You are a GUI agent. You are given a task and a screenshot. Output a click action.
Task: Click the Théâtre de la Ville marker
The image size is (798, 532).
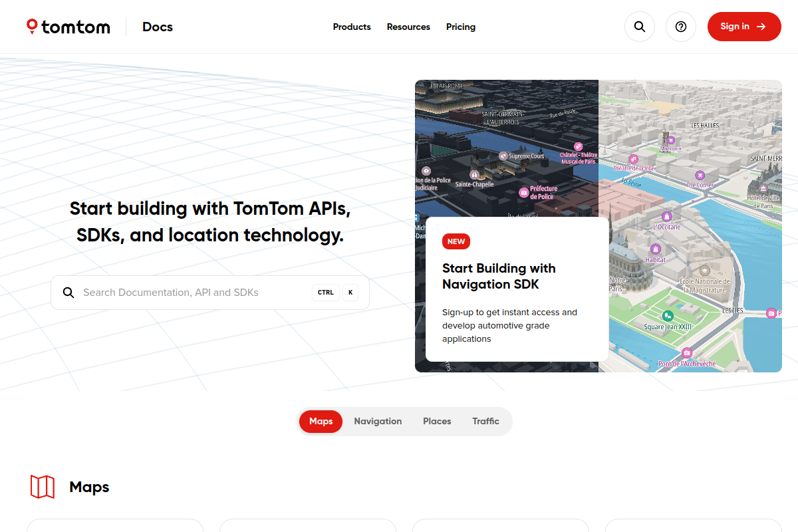click(x=634, y=159)
